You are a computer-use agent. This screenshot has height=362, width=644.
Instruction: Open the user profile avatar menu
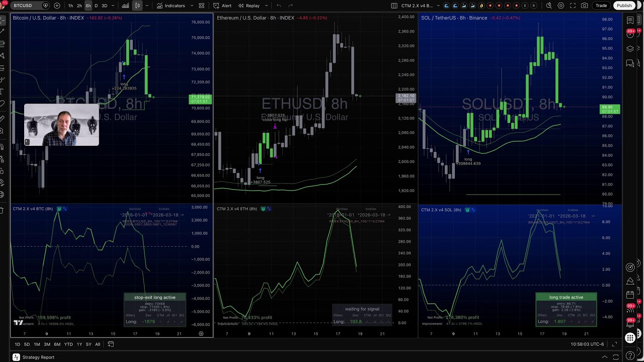tap(3, 5)
